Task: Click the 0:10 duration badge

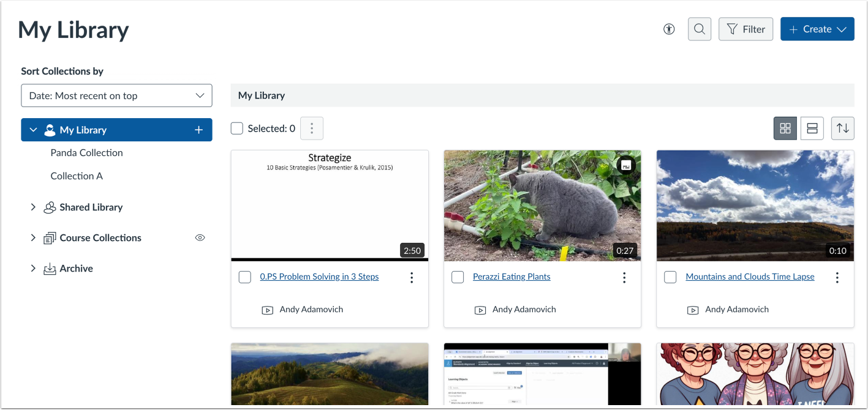Action: coord(838,250)
